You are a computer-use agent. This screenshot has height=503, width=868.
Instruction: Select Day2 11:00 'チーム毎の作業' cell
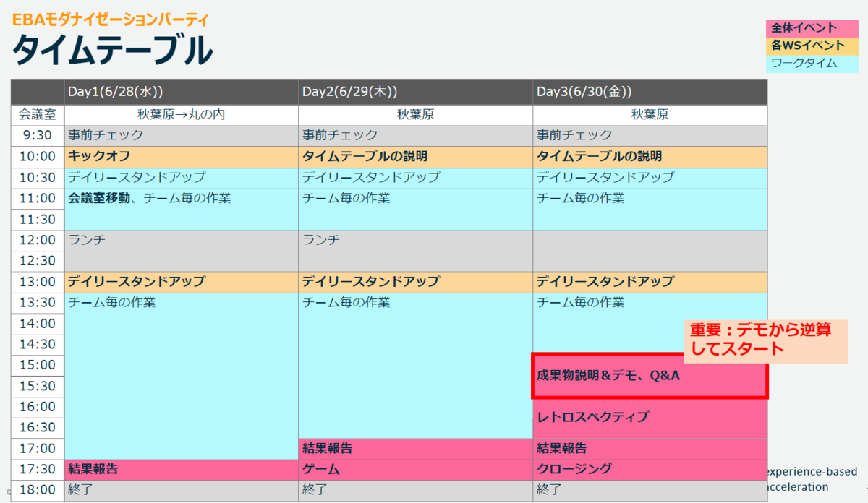[x=416, y=210]
